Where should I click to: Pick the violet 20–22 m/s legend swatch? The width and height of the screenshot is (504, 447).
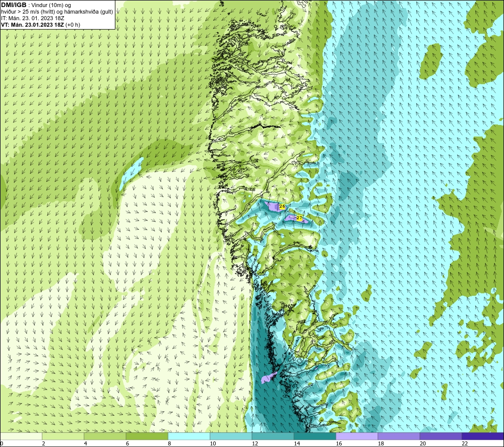tap(441, 436)
